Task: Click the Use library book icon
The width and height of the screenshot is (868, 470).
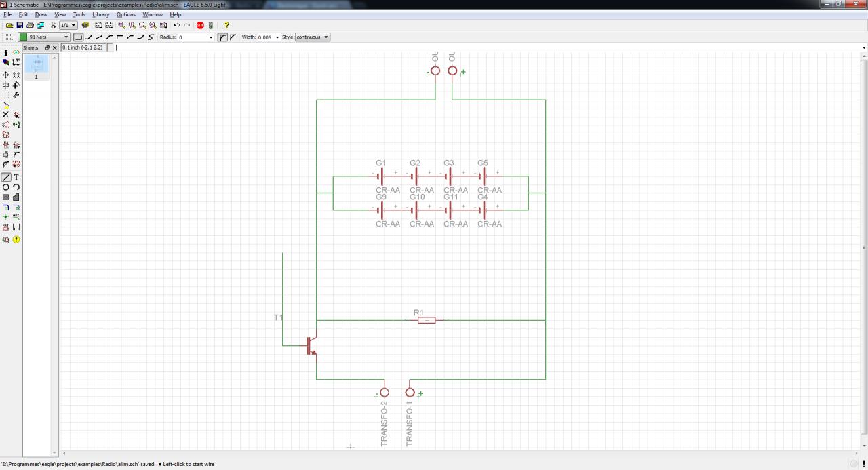Action: click(85, 25)
